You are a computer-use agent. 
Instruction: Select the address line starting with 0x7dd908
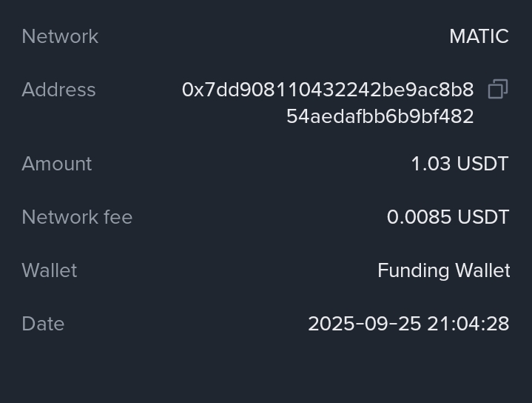pyautogui.click(x=328, y=90)
